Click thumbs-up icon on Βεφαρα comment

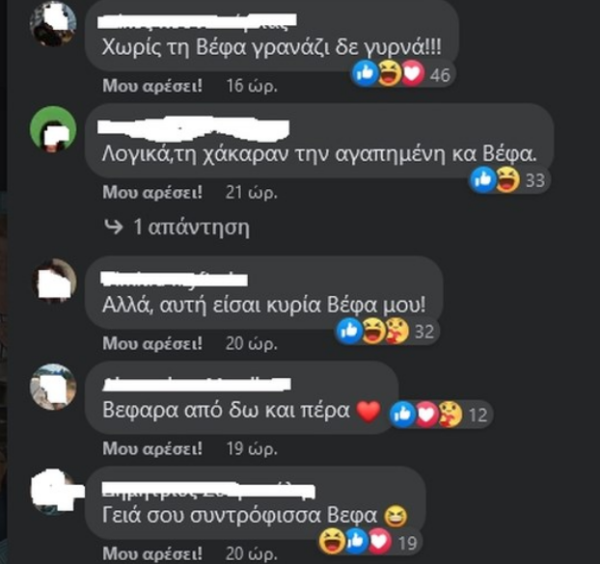pyautogui.click(x=402, y=414)
